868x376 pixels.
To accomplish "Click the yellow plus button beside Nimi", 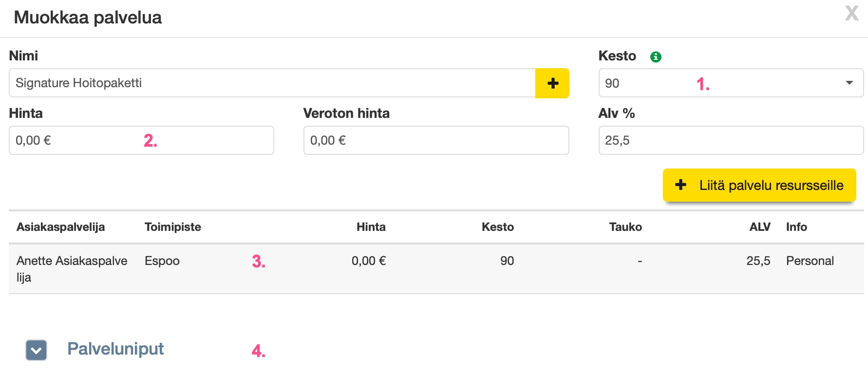I will (x=552, y=83).
